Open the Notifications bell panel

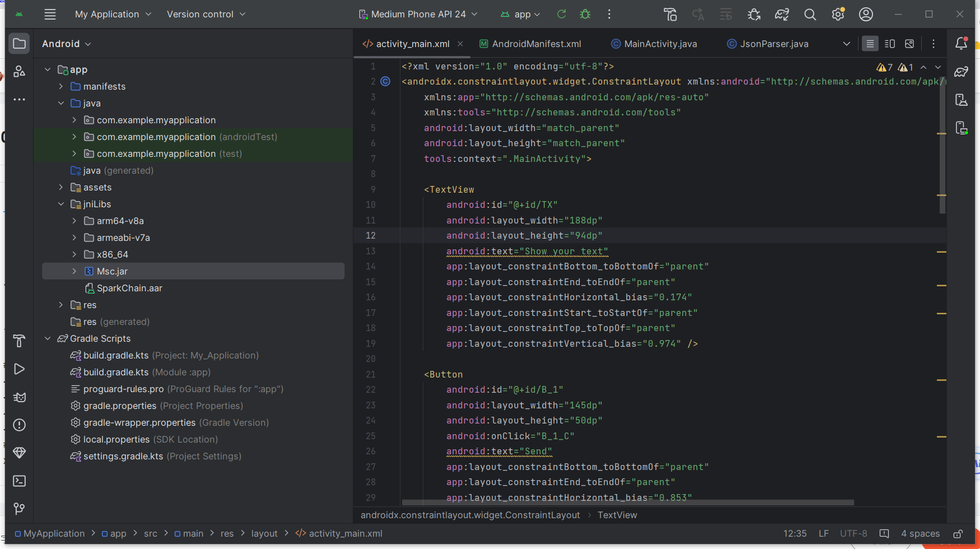(961, 44)
